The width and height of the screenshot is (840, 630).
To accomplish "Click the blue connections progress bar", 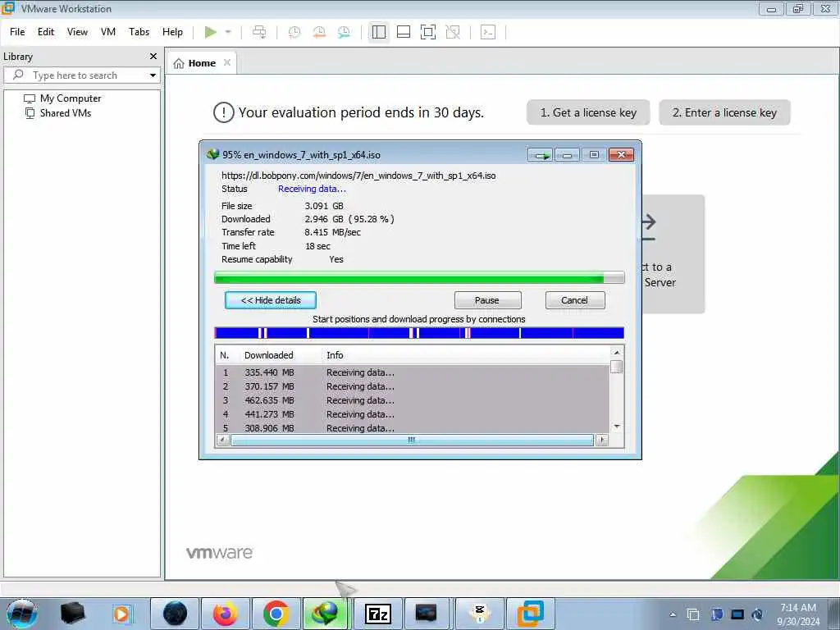I will 419,333.
